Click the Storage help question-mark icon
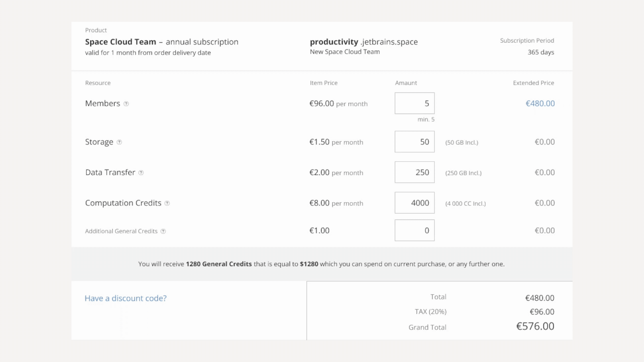 119,142
